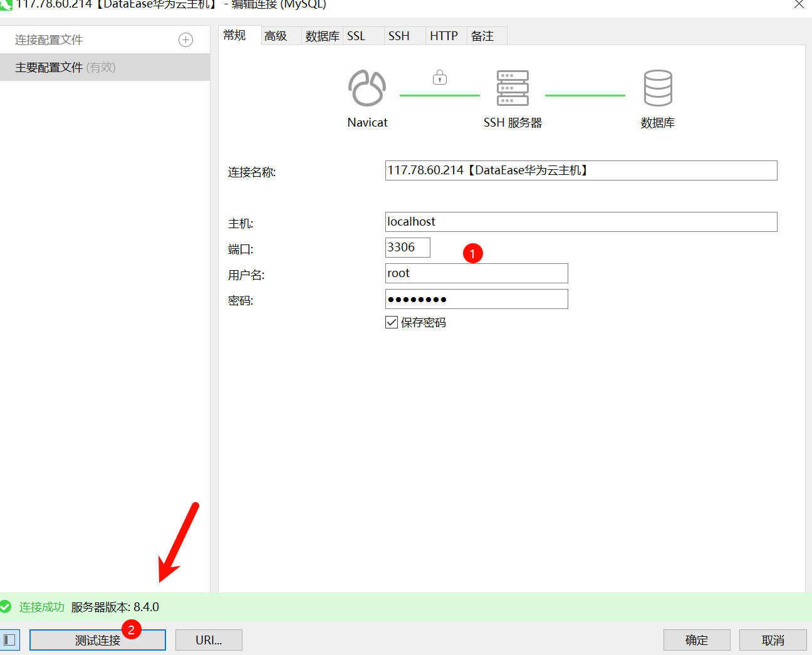Click the 测试连接 button
This screenshot has width=812, height=655.
(98, 640)
